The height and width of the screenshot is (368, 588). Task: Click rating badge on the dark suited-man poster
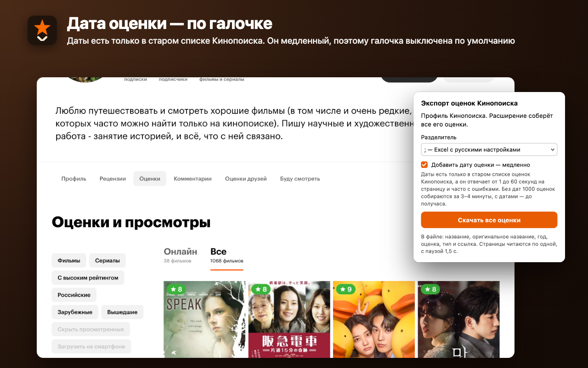430,289
